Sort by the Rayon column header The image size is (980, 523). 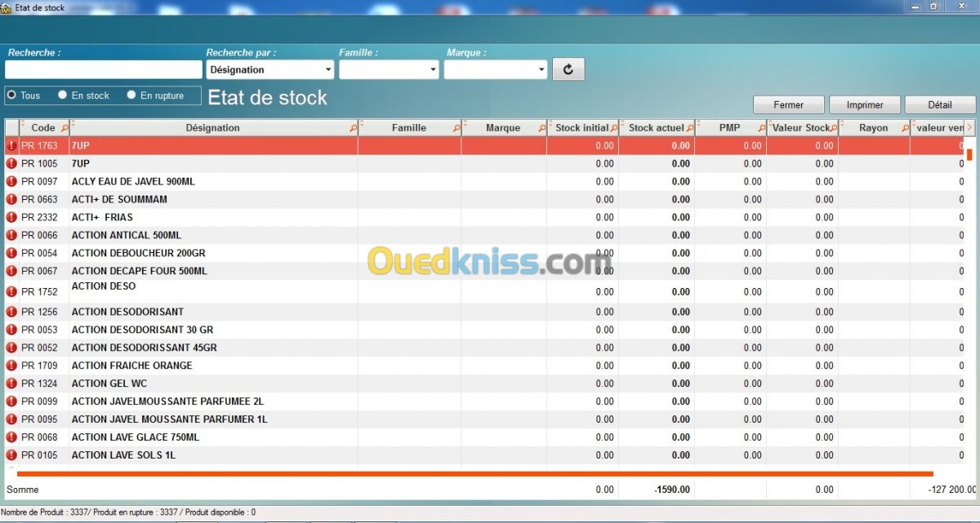pyautogui.click(x=873, y=128)
